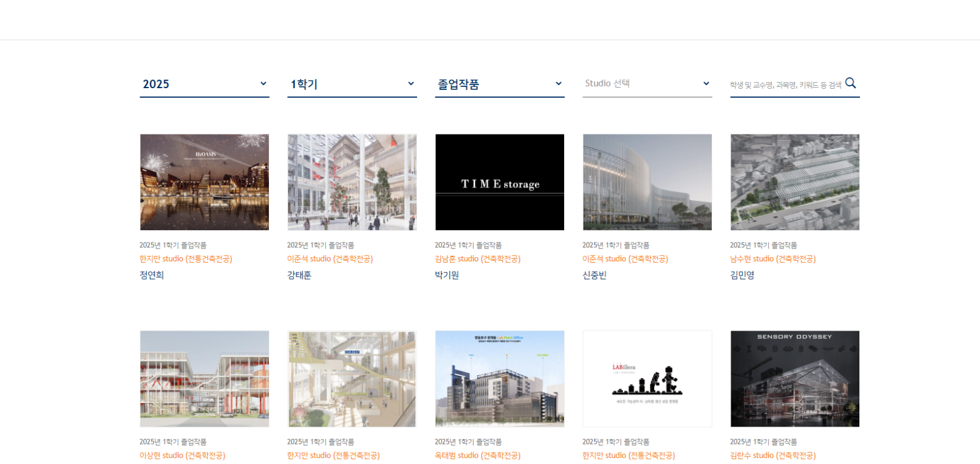This screenshot has width=980, height=464.
Task: Expand the 1학기 semester dropdown
Action: click(352, 84)
